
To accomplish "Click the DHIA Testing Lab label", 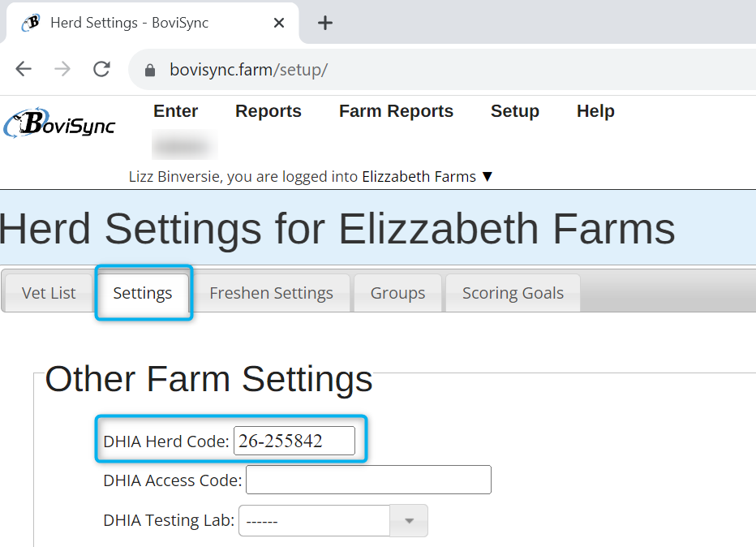I will click(x=169, y=520).
